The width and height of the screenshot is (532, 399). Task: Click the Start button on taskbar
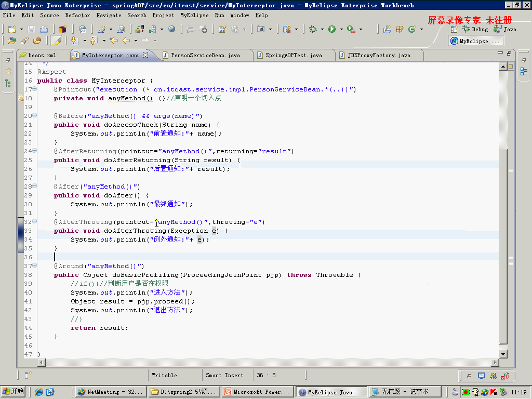pyautogui.click(x=13, y=392)
